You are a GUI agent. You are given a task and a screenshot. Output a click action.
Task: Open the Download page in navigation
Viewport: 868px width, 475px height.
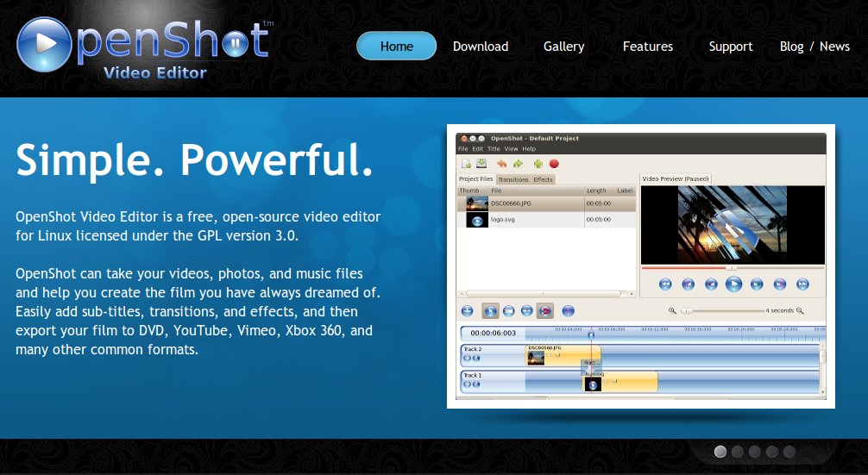point(481,47)
